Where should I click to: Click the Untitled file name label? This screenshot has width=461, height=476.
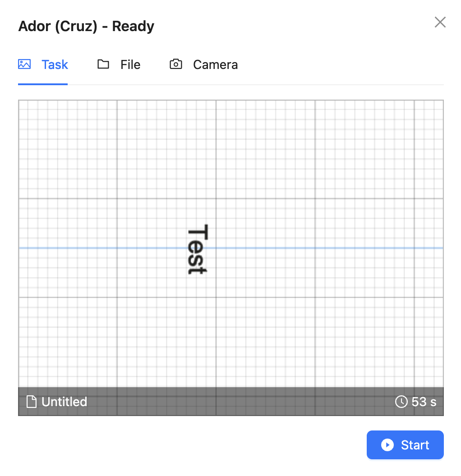(65, 402)
